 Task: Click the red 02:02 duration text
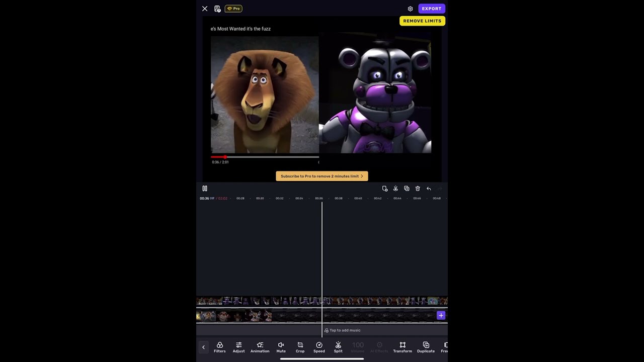click(222, 198)
